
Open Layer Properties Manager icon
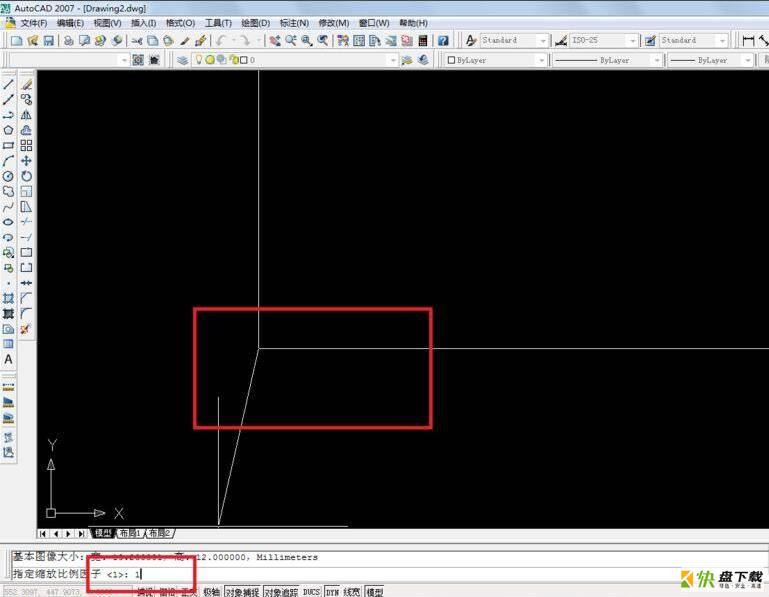(x=182, y=60)
